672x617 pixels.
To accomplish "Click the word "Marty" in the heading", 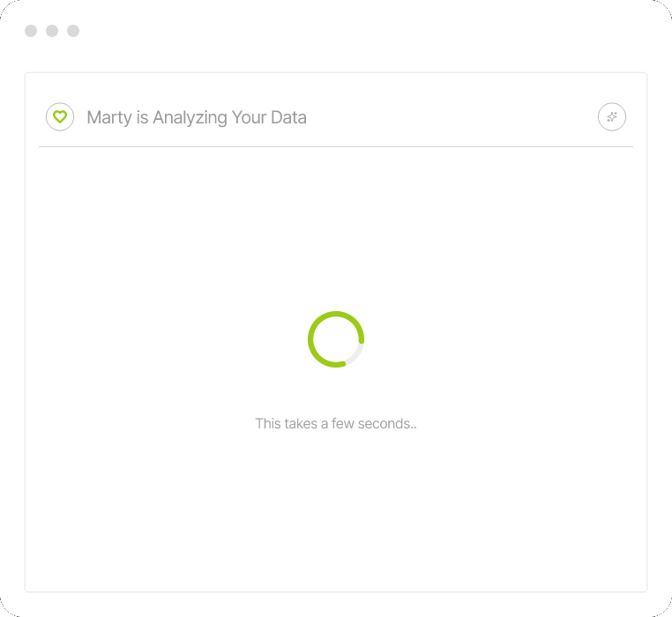I will (x=109, y=117).
